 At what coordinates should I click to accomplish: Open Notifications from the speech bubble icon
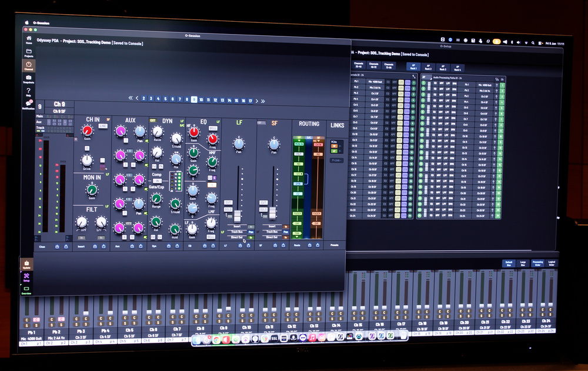29,104
